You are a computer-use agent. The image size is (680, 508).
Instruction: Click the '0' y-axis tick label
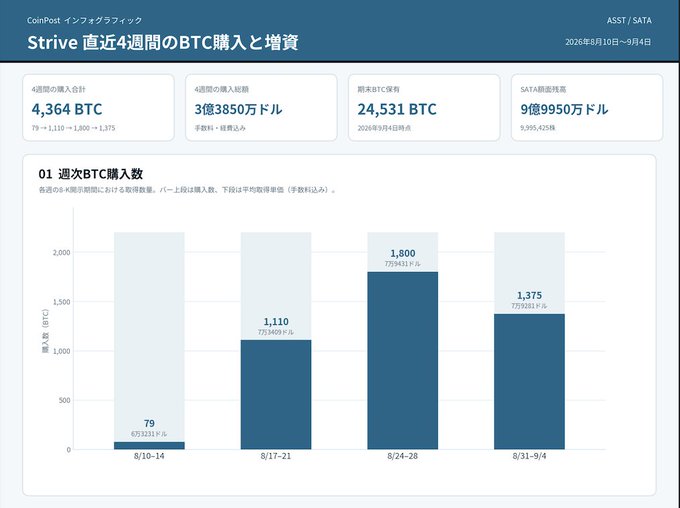[69, 450]
